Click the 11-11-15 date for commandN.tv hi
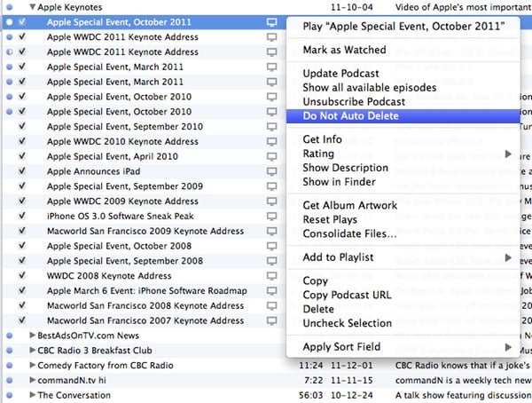 [351, 380]
